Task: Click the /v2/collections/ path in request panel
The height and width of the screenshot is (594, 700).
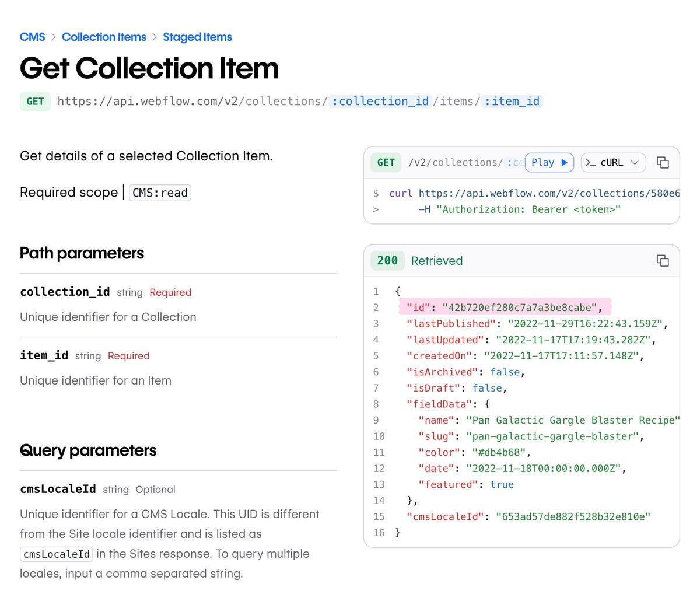Action: pyautogui.click(x=455, y=162)
